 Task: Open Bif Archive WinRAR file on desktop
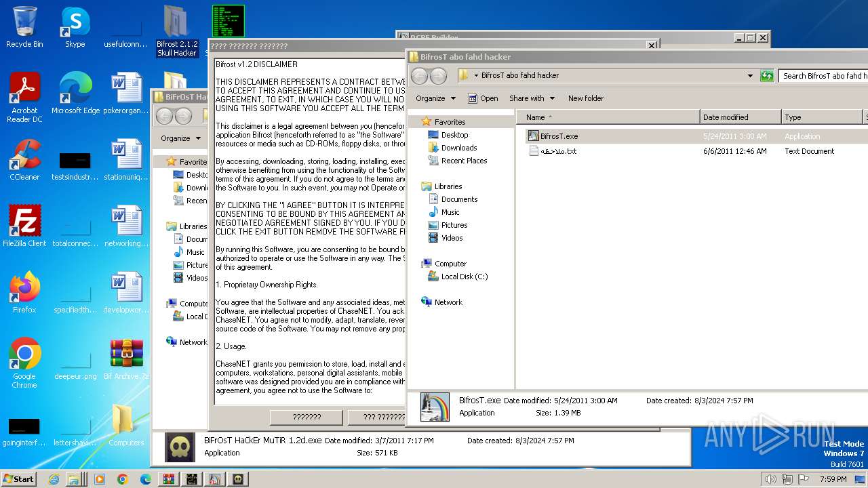126,359
